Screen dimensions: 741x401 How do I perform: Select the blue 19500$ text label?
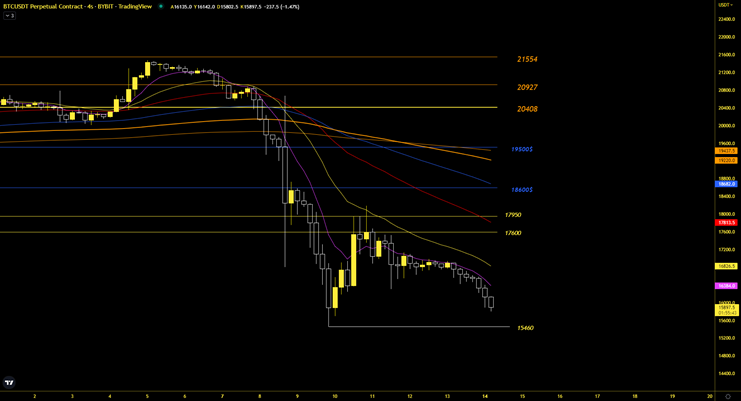coord(522,150)
